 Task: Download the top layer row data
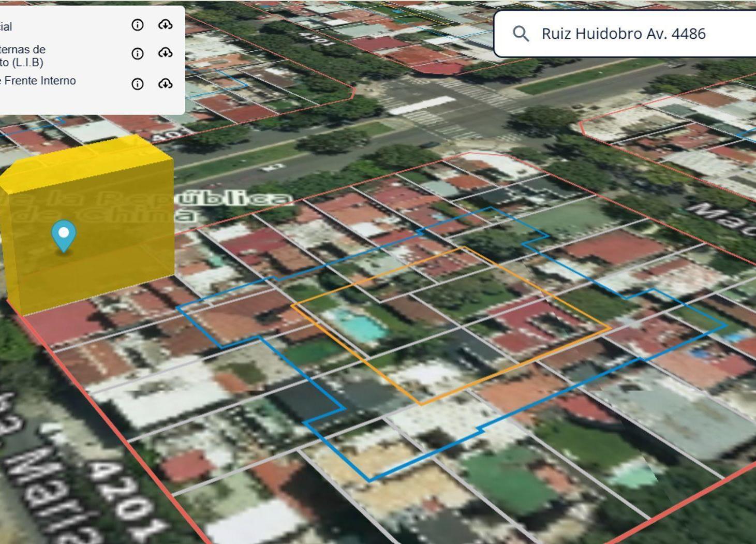click(165, 24)
